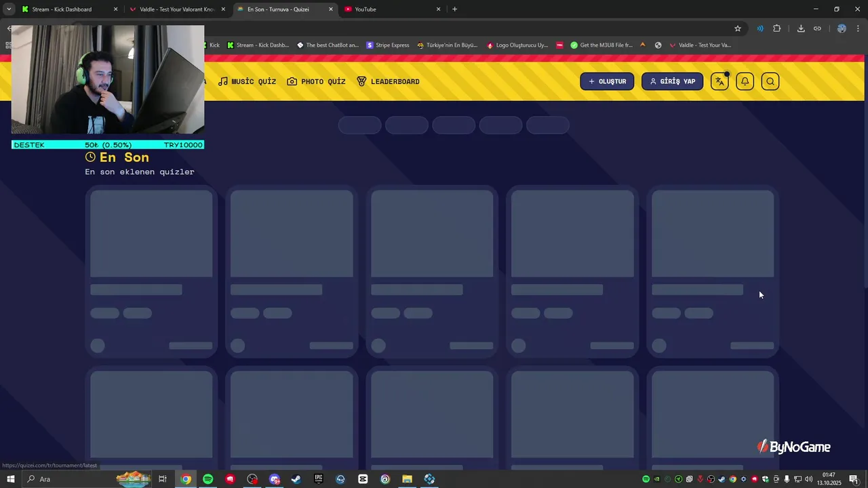Viewport: 868px width, 488px height.
Task: Open Google Chrome from the taskbar
Action: (x=186, y=479)
